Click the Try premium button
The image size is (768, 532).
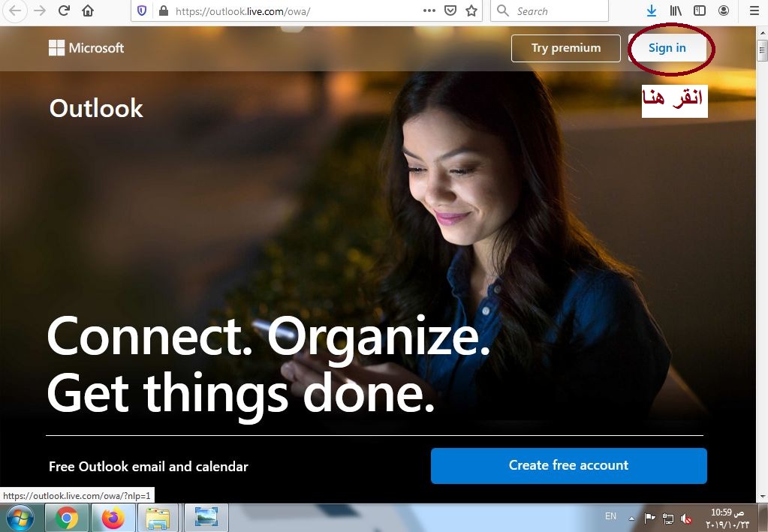pos(565,48)
